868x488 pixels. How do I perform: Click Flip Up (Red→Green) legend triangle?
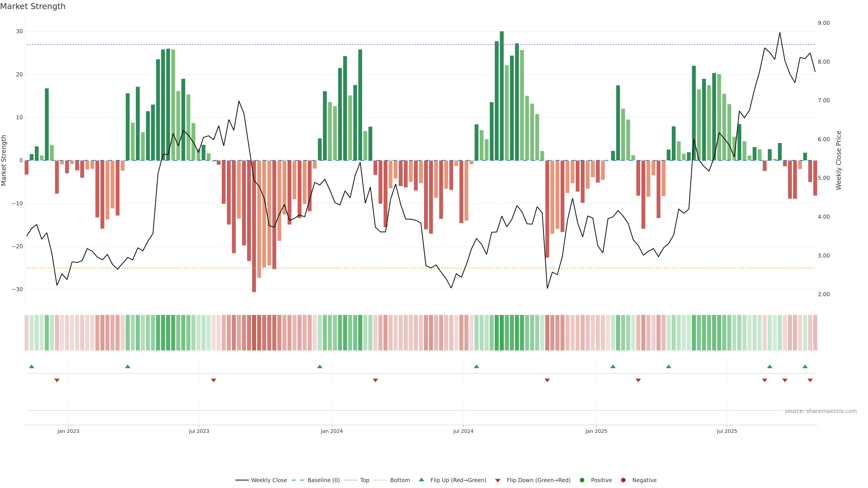(421, 480)
